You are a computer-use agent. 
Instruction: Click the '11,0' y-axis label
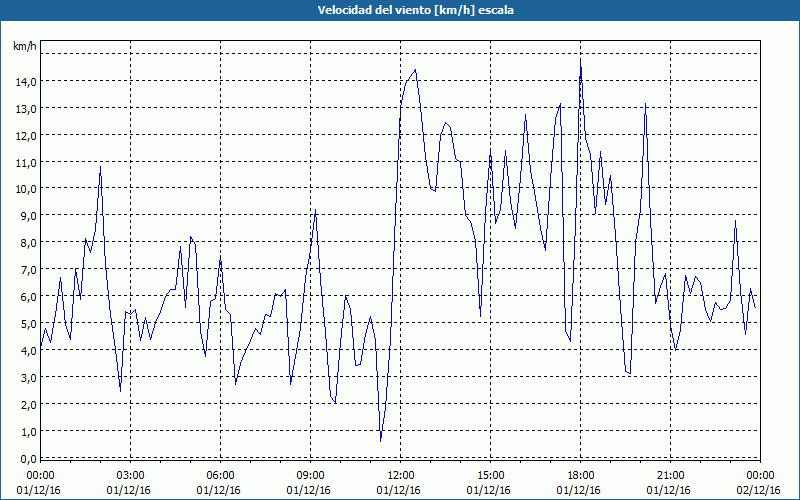click(x=25, y=162)
